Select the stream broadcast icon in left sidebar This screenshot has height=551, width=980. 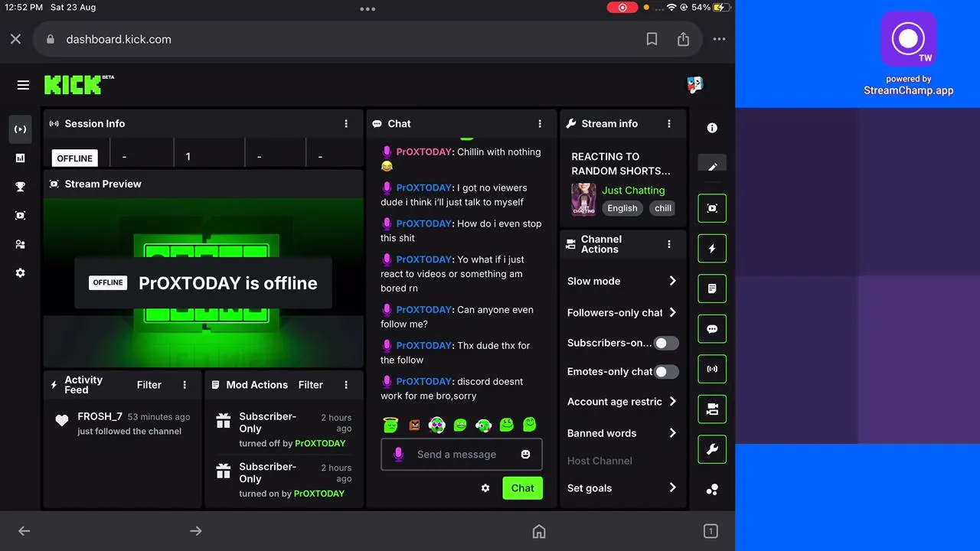[21, 129]
